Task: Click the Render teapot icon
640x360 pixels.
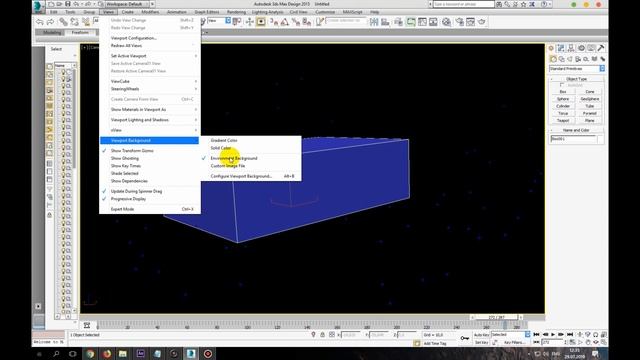Action: (482, 22)
